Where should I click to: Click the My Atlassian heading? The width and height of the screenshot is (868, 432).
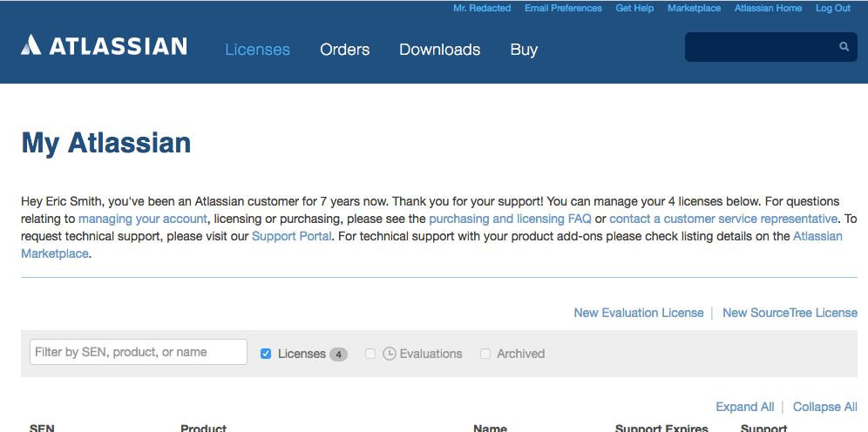(x=105, y=143)
